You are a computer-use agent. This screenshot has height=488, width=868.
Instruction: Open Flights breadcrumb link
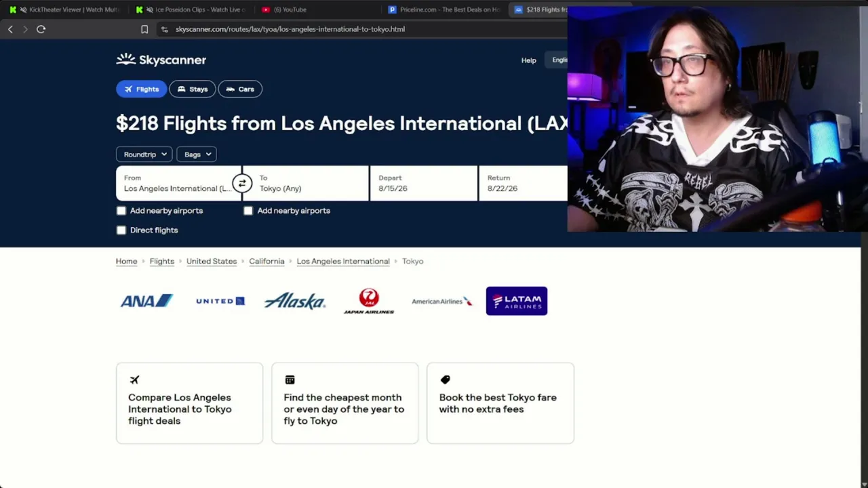(162, 261)
